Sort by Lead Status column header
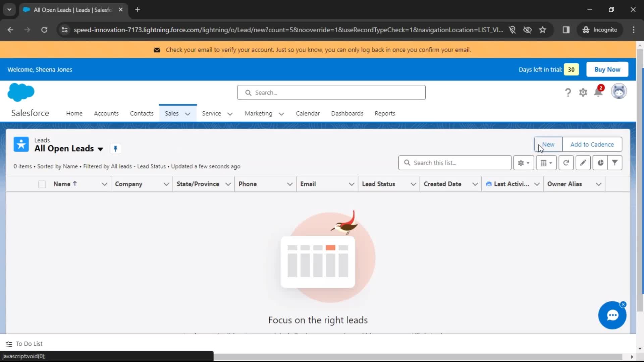 378,184
